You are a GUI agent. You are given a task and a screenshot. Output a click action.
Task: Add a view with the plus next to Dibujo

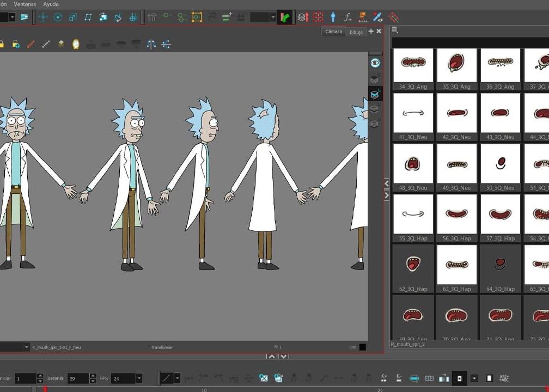371,31
